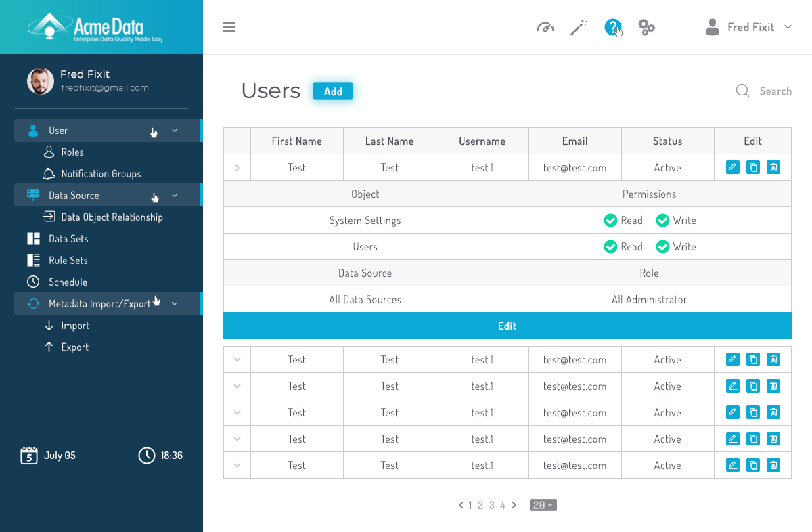Image resolution: width=812 pixels, height=532 pixels.
Task: Open the page size 20 dropdown
Action: click(543, 505)
